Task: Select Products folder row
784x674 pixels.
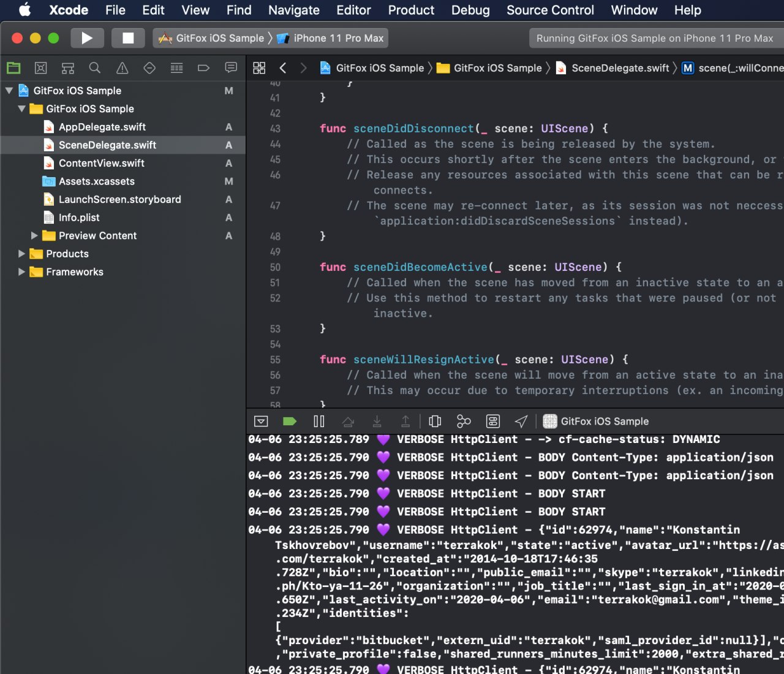Action: 123,254
